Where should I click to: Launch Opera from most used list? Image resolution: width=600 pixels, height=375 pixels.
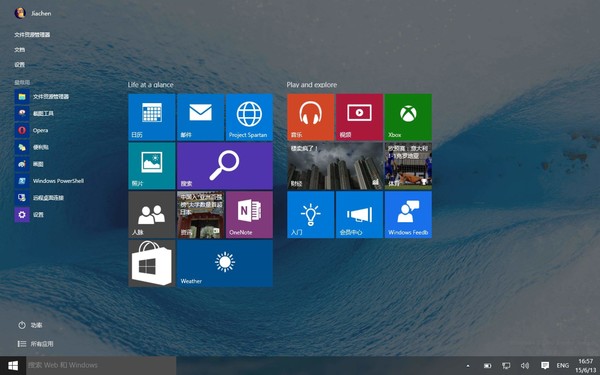(31, 130)
